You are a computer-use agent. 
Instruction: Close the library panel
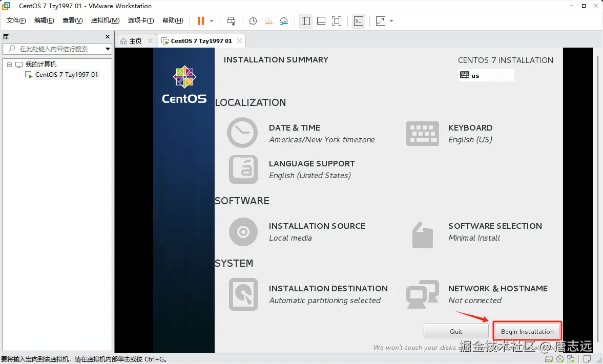point(108,36)
